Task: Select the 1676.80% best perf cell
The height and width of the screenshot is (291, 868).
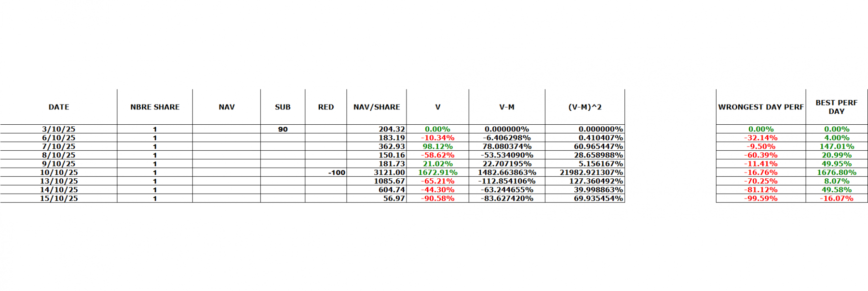Action: click(x=836, y=172)
